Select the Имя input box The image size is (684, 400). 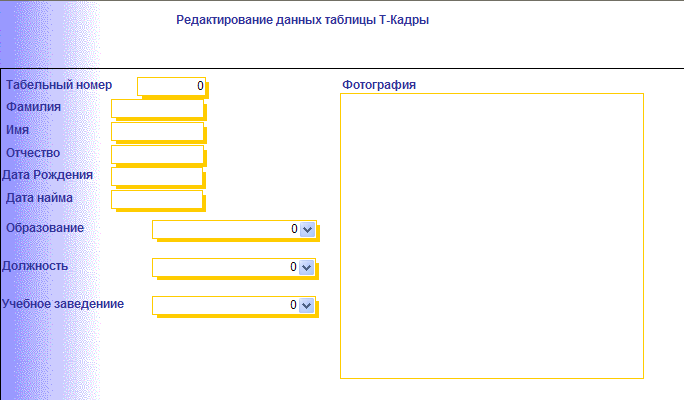pyautogui.click(x=157, y=131)
